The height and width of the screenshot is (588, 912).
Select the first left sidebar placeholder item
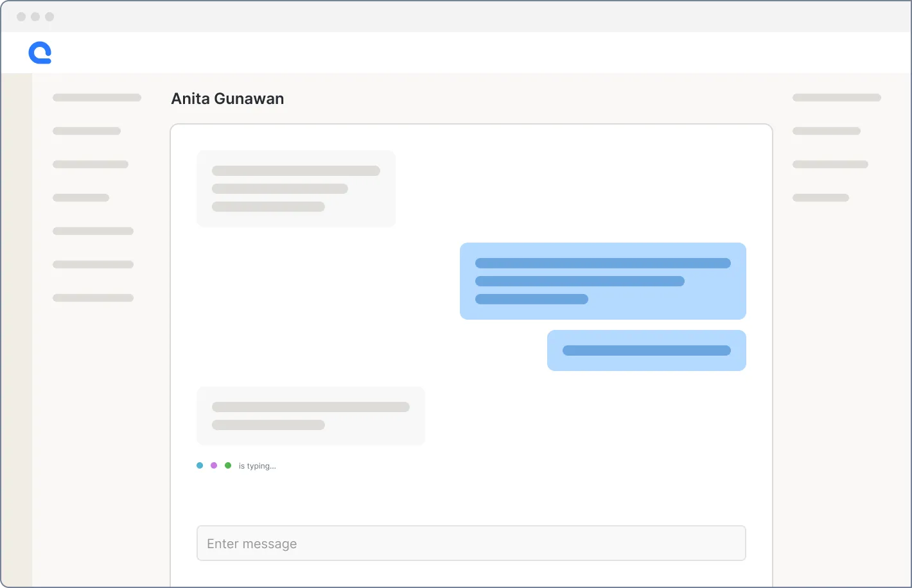click(x=97, y=98)
